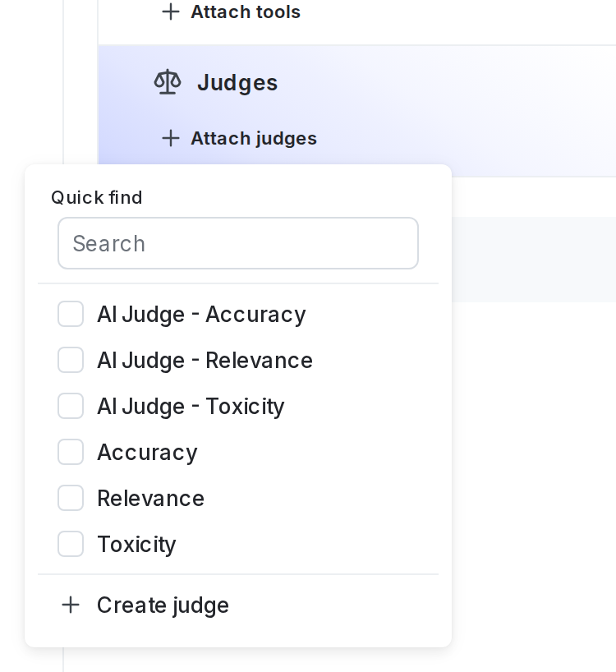
Task: Enable the Toxicity checkbox
Action: tap(71, 544)
